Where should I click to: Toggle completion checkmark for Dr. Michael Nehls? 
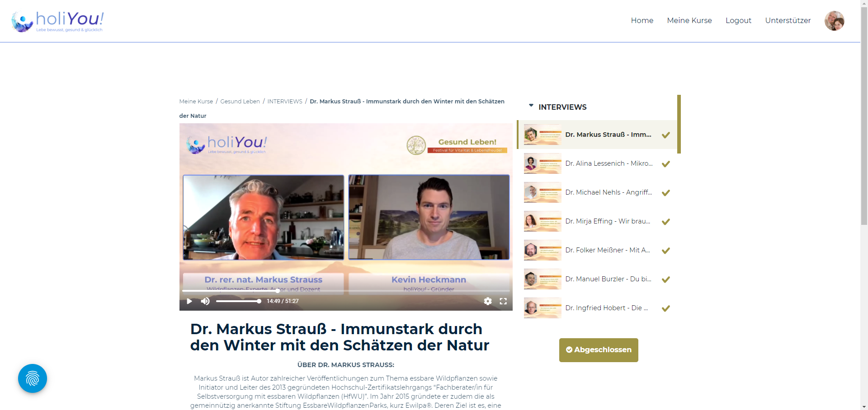(x=665, y=193)
